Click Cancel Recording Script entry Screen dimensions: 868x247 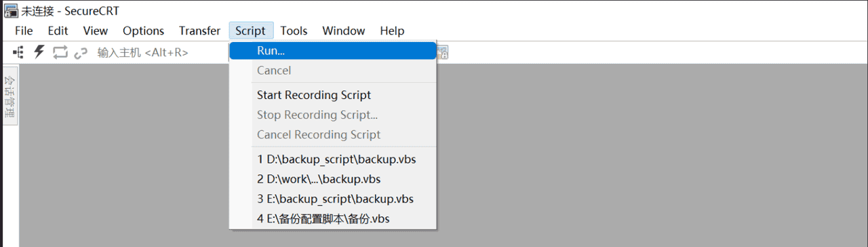click(333, 134)
